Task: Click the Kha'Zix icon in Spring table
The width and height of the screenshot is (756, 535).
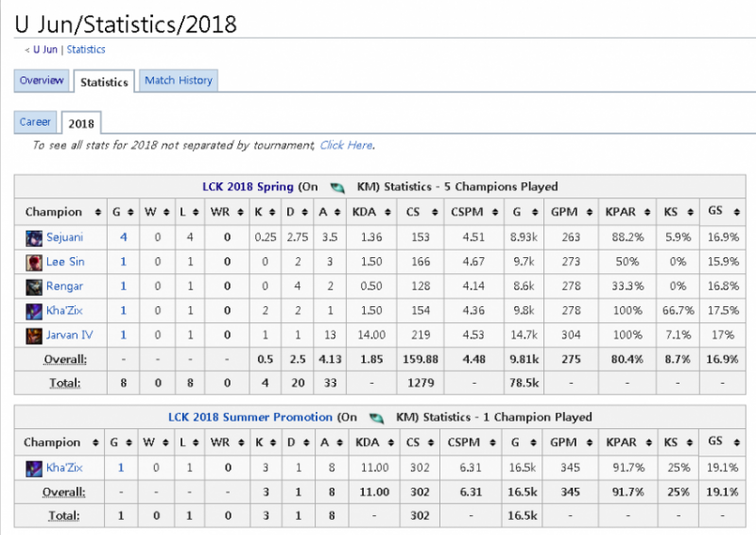Action: (x=34, y=310)
